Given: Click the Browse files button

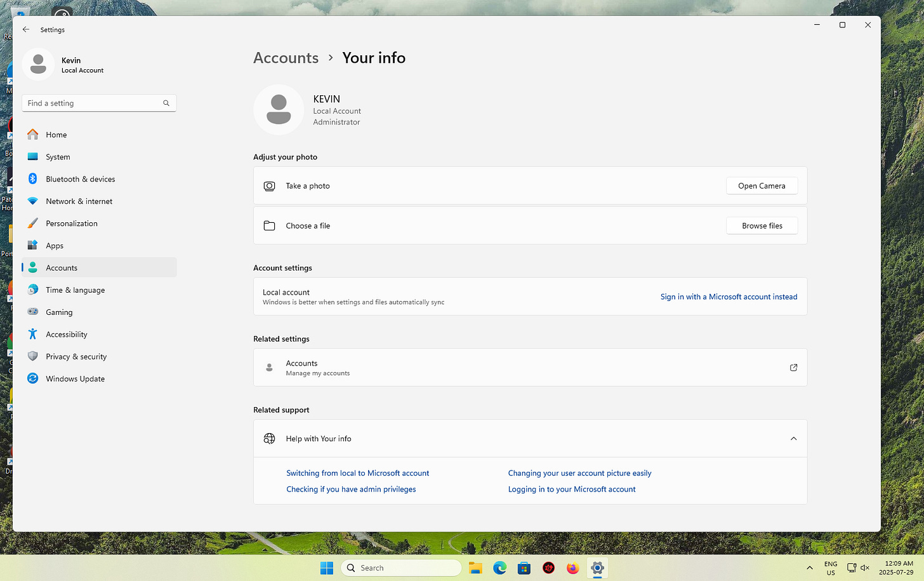Looking at the screenshot, I should (762, 225).
